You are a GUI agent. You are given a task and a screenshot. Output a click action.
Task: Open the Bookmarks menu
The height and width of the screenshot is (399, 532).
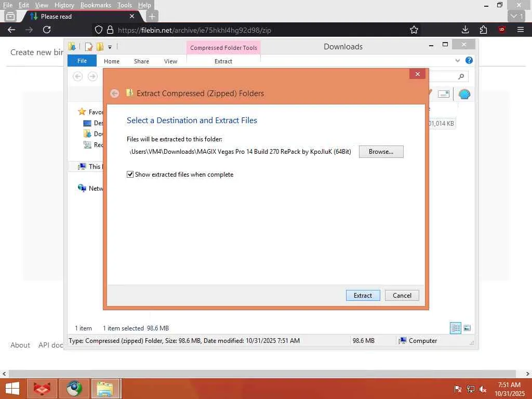point(96,5)
